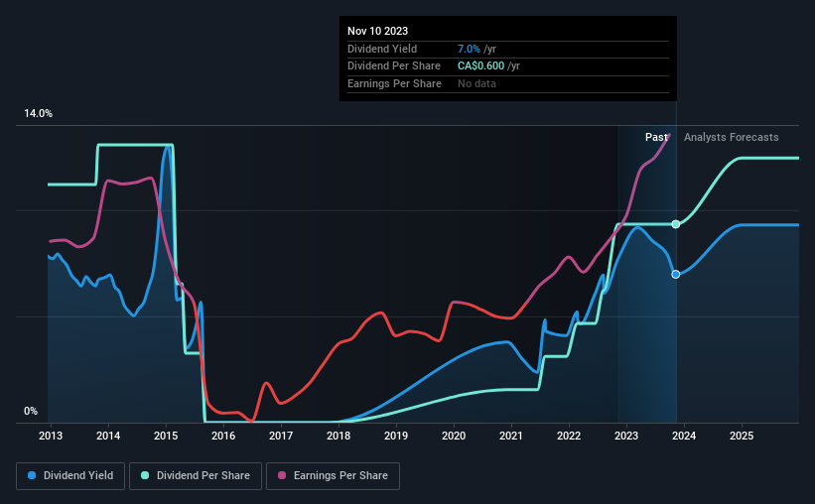Image resolution: width=815 pixels, height=504 pixels.
Task: Toggle the Earnings Per Share legend button
Action: coord(333,476)
